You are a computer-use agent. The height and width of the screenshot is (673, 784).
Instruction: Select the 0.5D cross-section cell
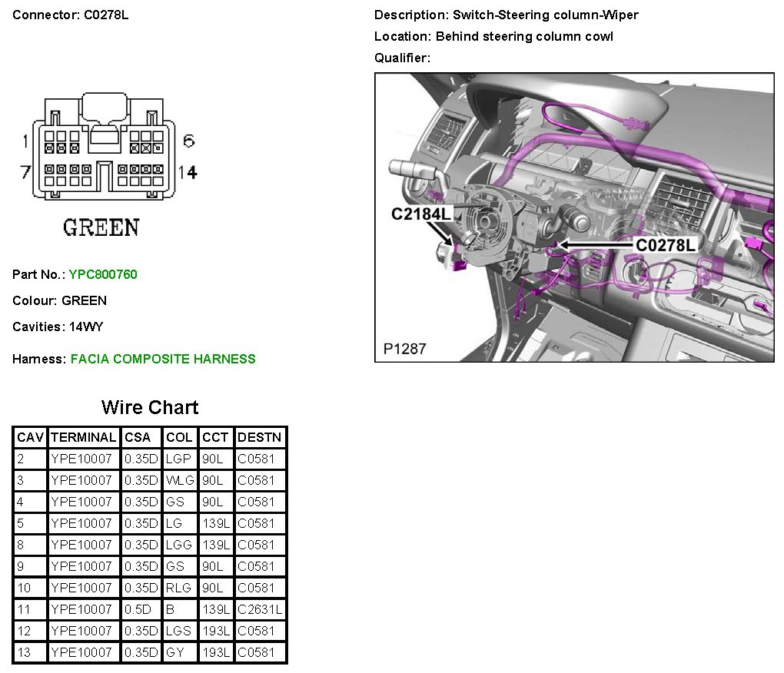(x=141, y=609)
